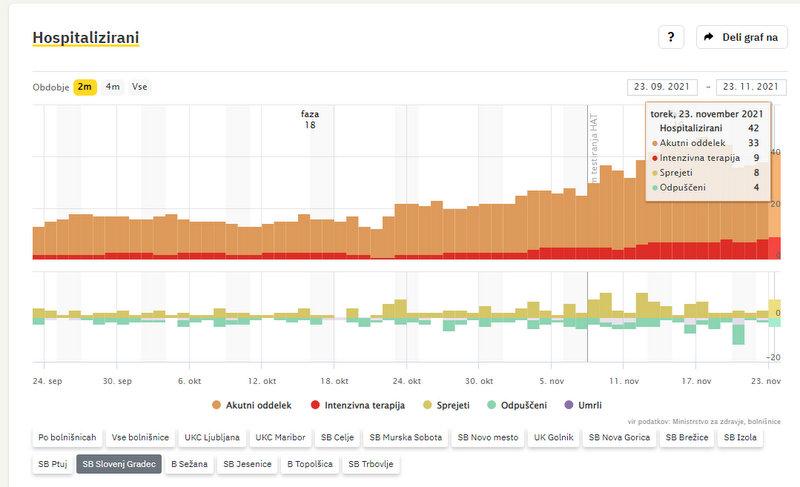Select the Po bolnišnicah tab
Image resolution: width=800 pixels, height=487 pixels.
(67, 438)
